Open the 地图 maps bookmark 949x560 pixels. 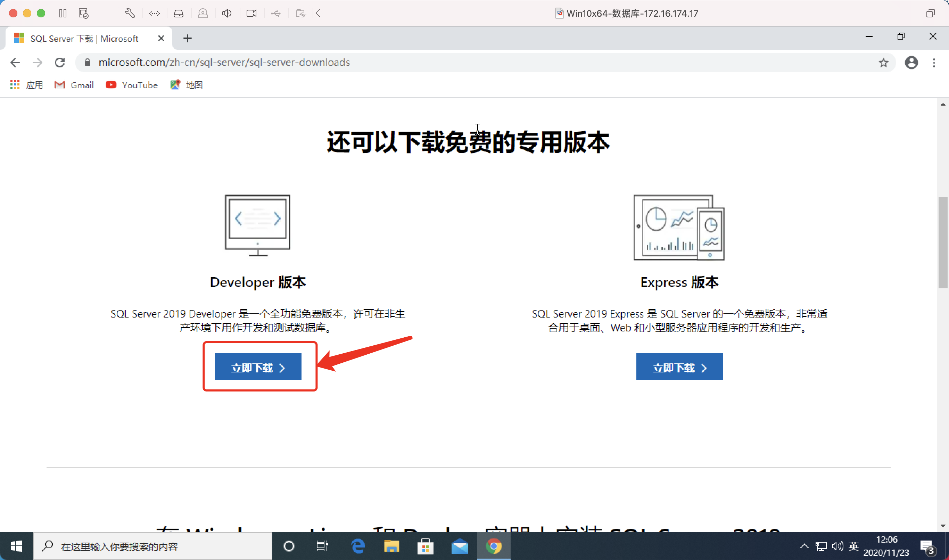[x=187, y=85]
